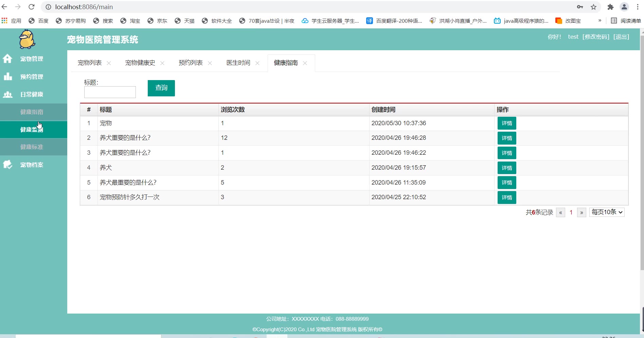Open the extensions puzzle icon
644x338 pixels.
[610, 7]
